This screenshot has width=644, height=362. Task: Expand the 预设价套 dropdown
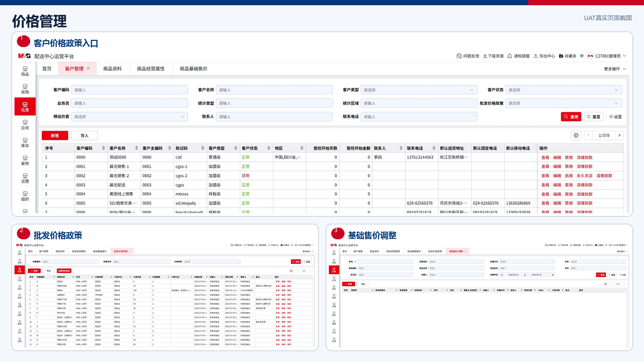130,117
